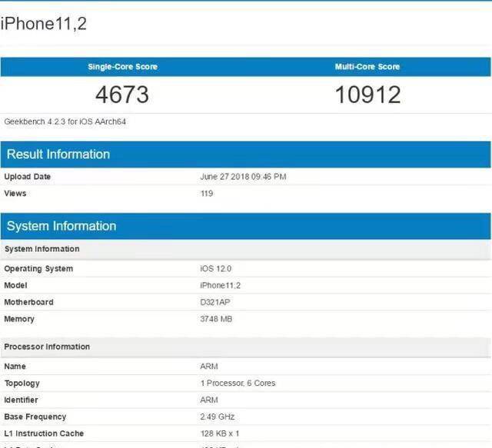Click the Multi-Core Score header
492x448 pixels.
coord(367,67)
